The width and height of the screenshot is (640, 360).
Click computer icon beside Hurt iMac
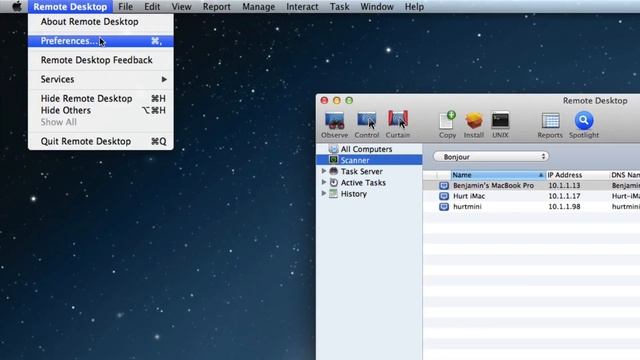pos(444,196)
